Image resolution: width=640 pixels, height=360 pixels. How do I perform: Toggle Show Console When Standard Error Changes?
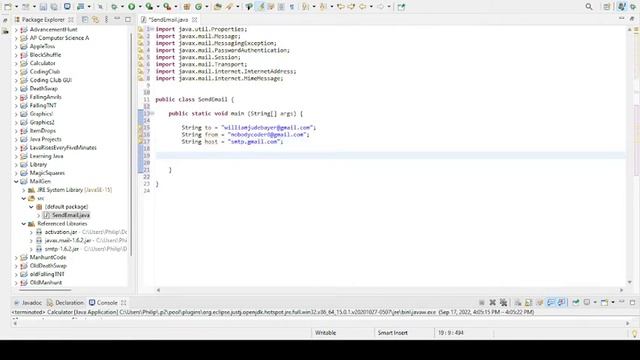point(562,302)
